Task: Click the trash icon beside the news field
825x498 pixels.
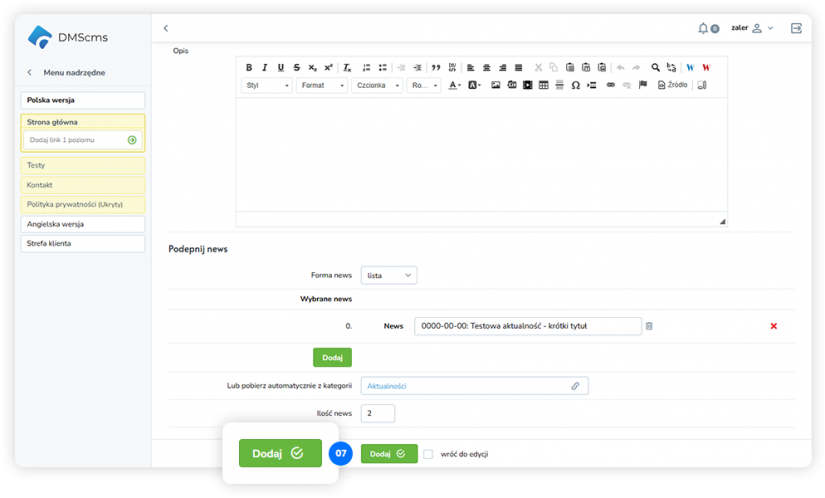Action: (x=649, y=326)
